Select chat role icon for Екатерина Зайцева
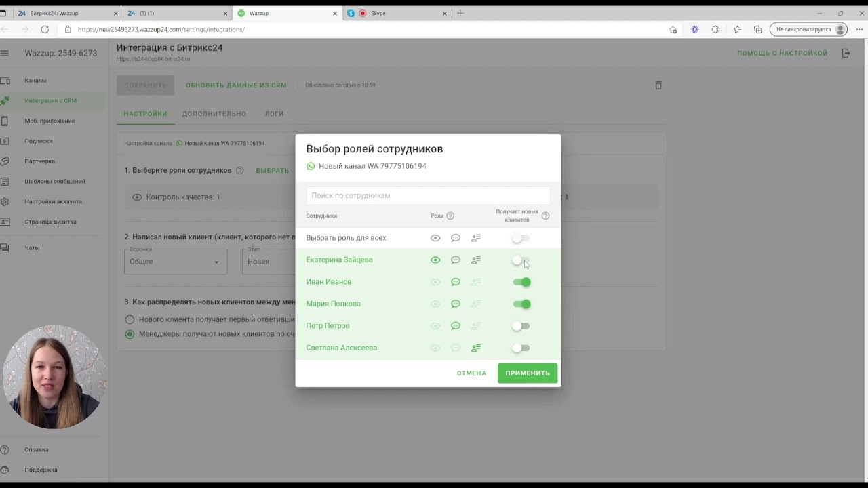The width and height of the screenshot is (868, 488). click(456, 260)
